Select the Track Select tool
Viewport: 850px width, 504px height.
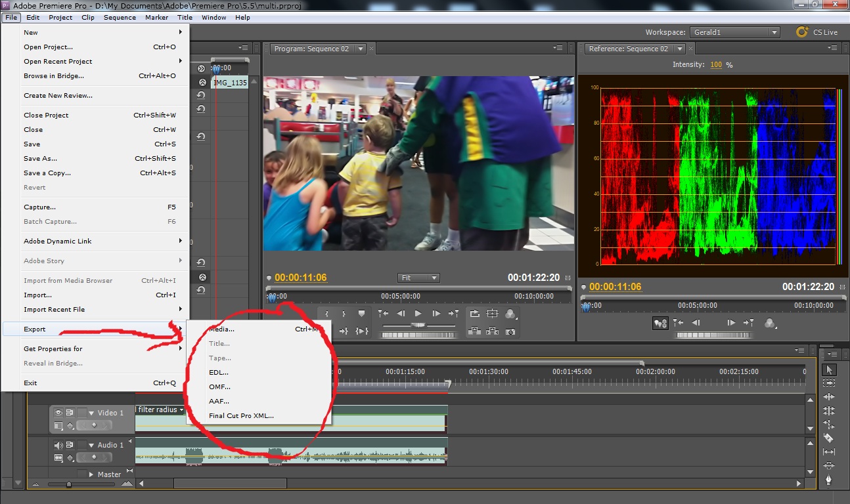pos(828,383)
